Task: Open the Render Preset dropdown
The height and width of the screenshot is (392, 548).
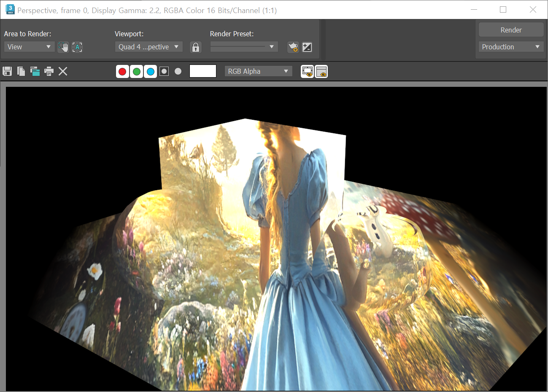Action: point(244,47)
